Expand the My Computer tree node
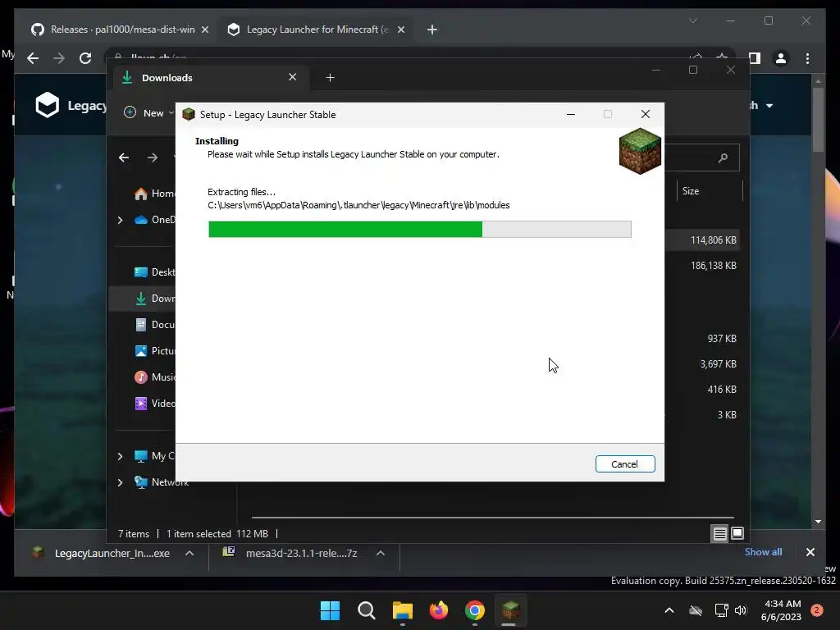This screenshot has width=840, height=630. pos(120,456)
